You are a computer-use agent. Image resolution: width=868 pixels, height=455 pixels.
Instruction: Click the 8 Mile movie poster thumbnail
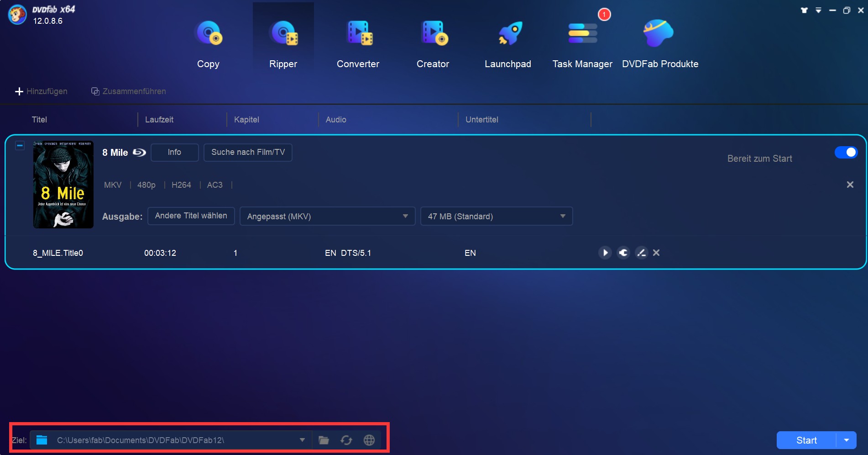click(63, 185)
